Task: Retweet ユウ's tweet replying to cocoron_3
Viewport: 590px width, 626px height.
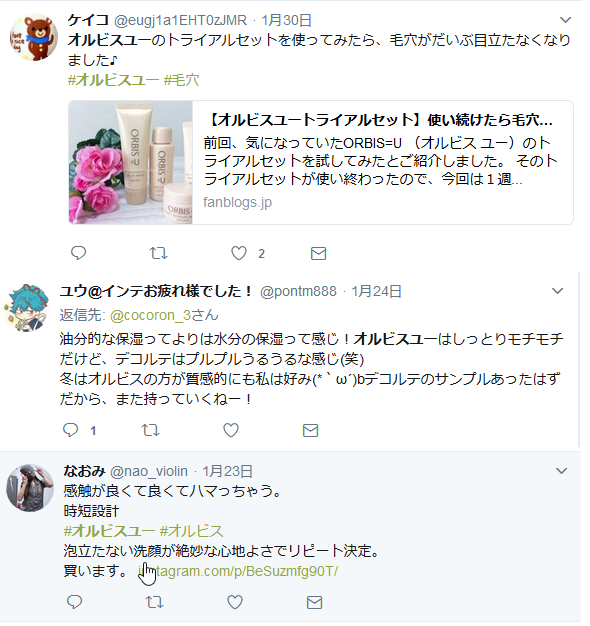Action: (x=150, y=430)
